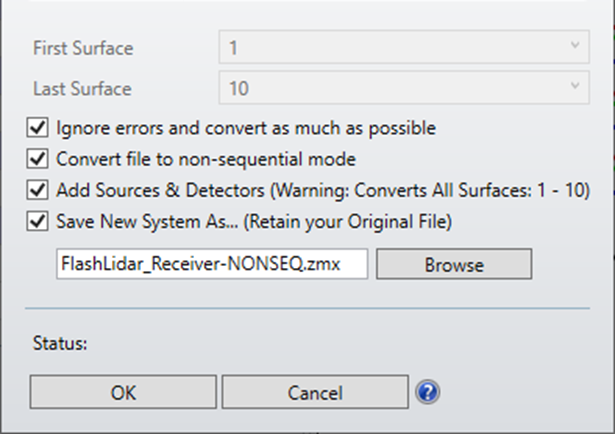615x434 pixels.
Task: Disable Add Sources & Detectors option
Action: coord(39,189)
